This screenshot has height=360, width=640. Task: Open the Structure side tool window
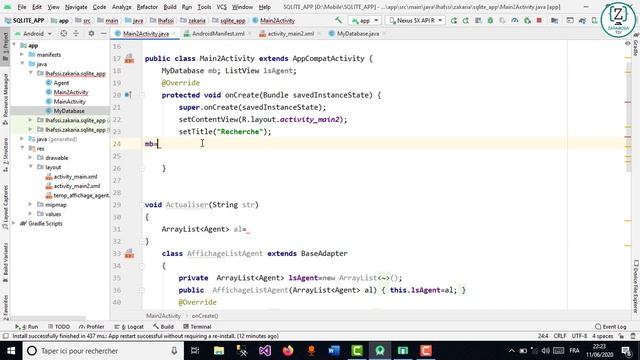point(5,154)
